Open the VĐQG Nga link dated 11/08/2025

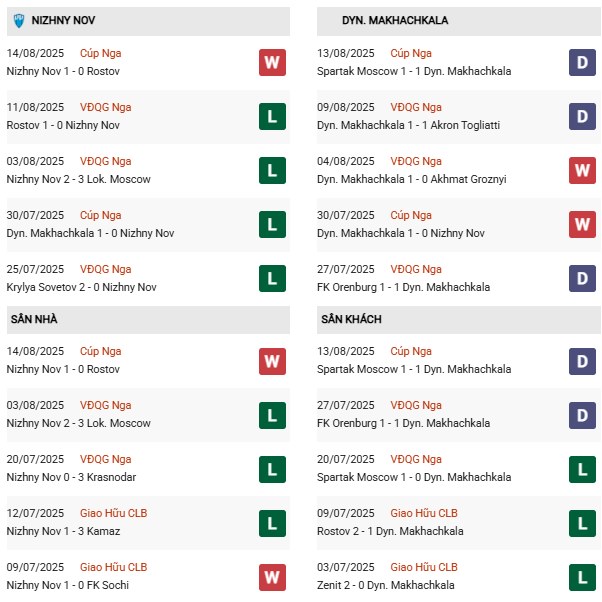pyautogui.click(x=108, y=107)
